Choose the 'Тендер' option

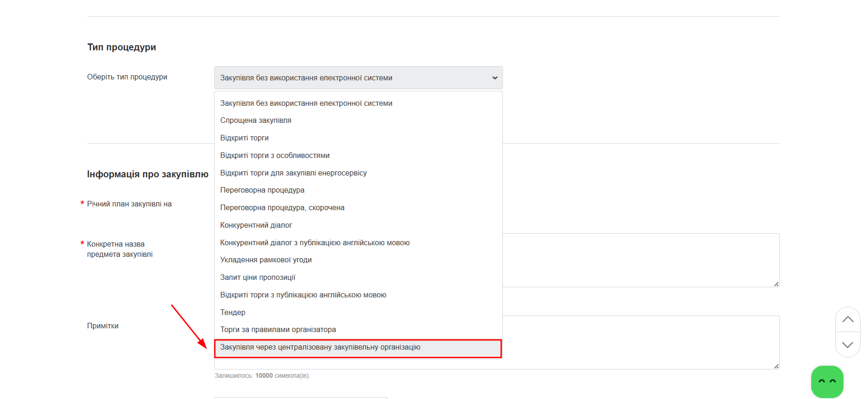233,313
